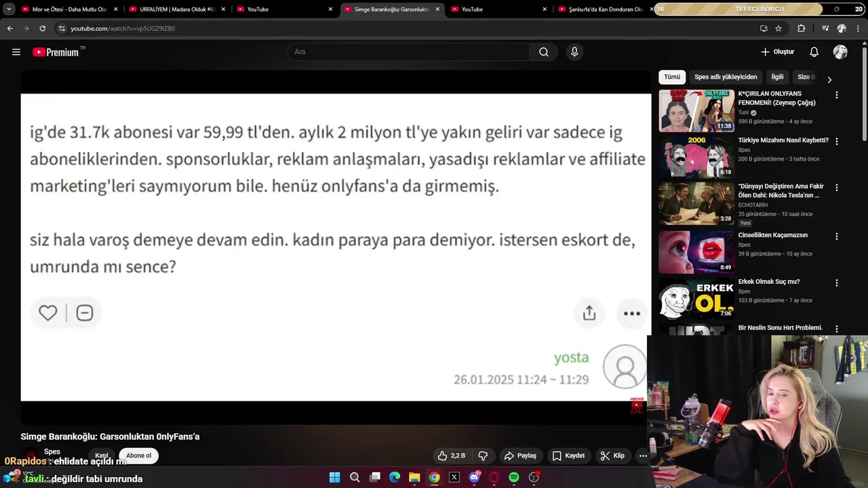Open Windows Start menu
The height and width of the screenshot is (488, 868).
pyautogui.click(x=334, y=477)
